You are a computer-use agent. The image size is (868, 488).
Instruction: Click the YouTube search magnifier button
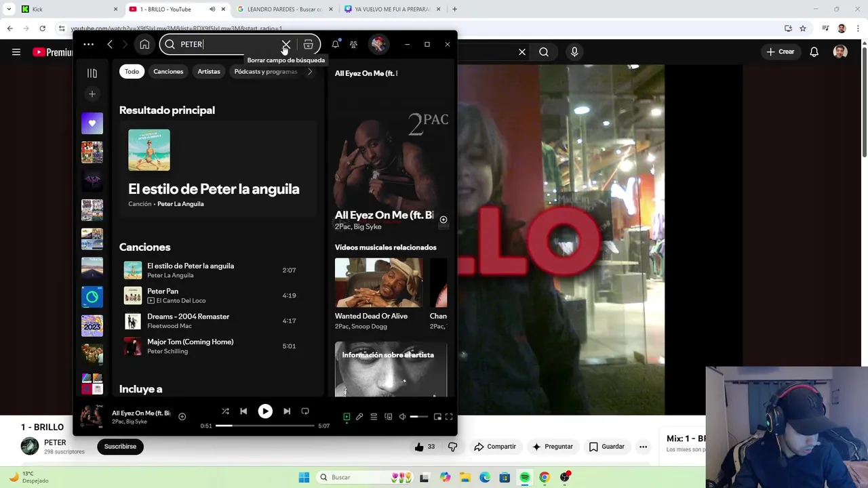pos(544,52)
